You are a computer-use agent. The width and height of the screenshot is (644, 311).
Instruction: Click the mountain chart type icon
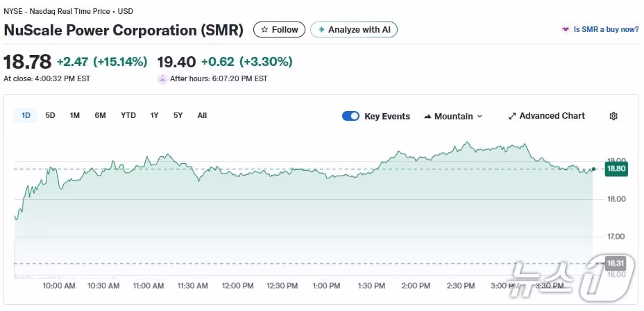427,117
